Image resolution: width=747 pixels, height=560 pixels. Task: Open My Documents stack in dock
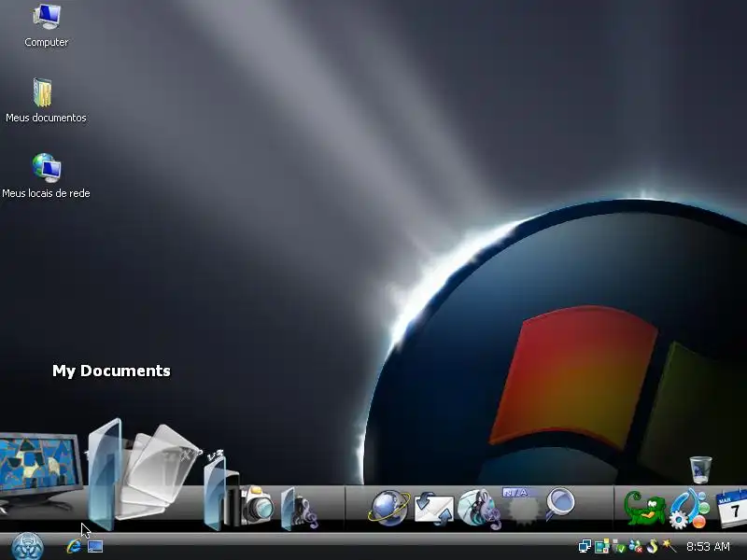tap(143, 474)
